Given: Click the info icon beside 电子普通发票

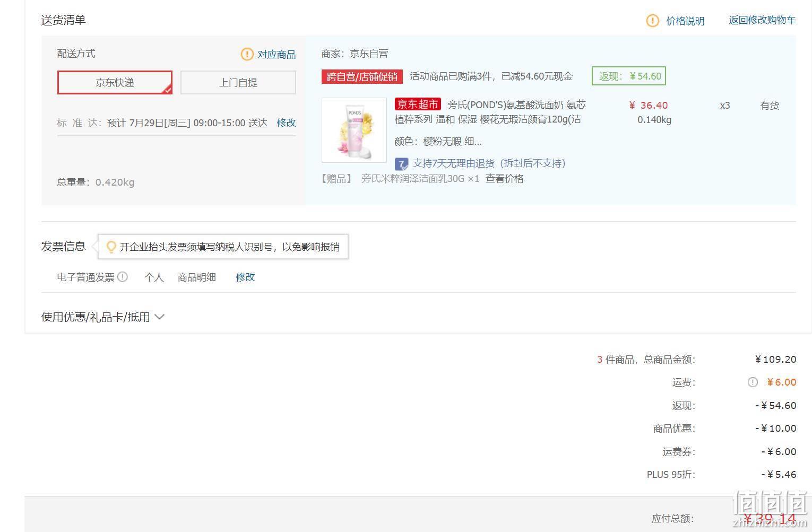Looking at the screenshot, I should tap(123, 277).
